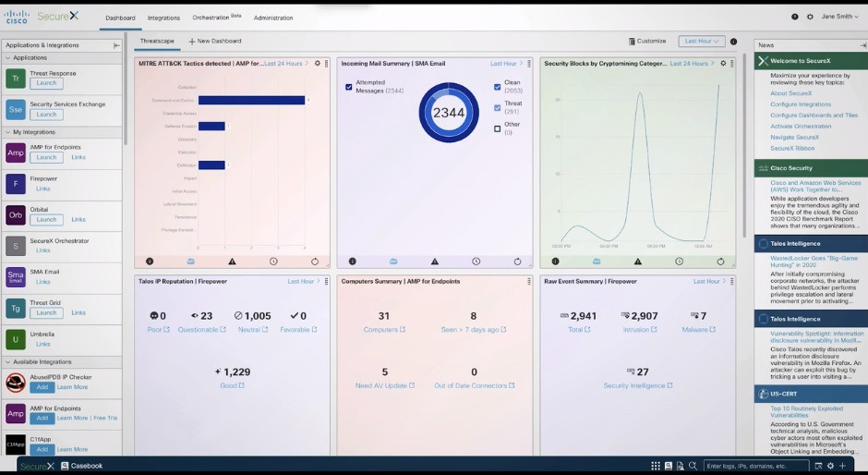Open the MITRE ATT&CK tile drag handle menu
868x475 pixels.
pos(327,64)
